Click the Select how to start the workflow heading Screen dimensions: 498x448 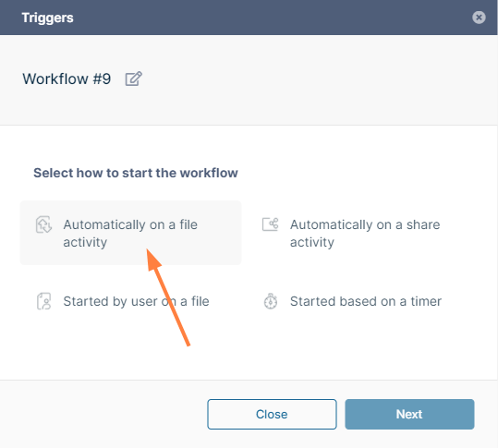pos(136,173)
